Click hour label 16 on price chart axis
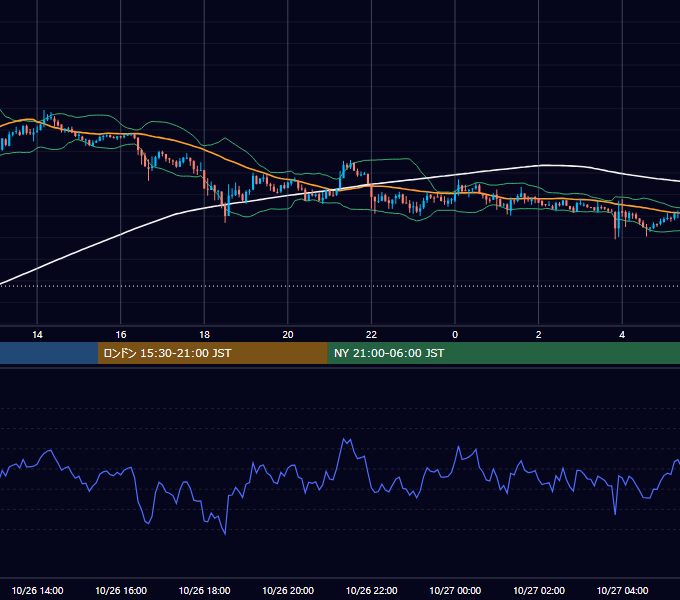The image size is (680, 600). point(121,335)
